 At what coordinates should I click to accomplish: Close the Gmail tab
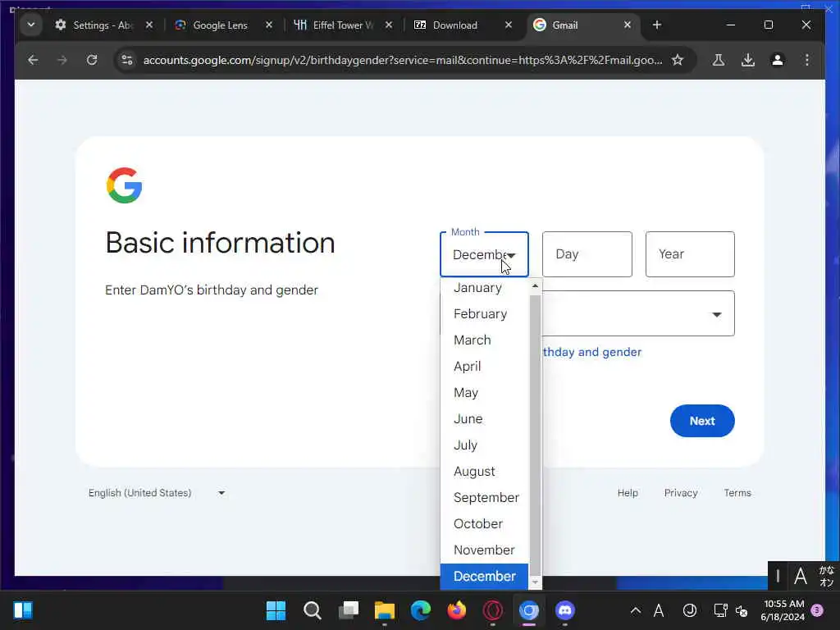coord(628,25)
